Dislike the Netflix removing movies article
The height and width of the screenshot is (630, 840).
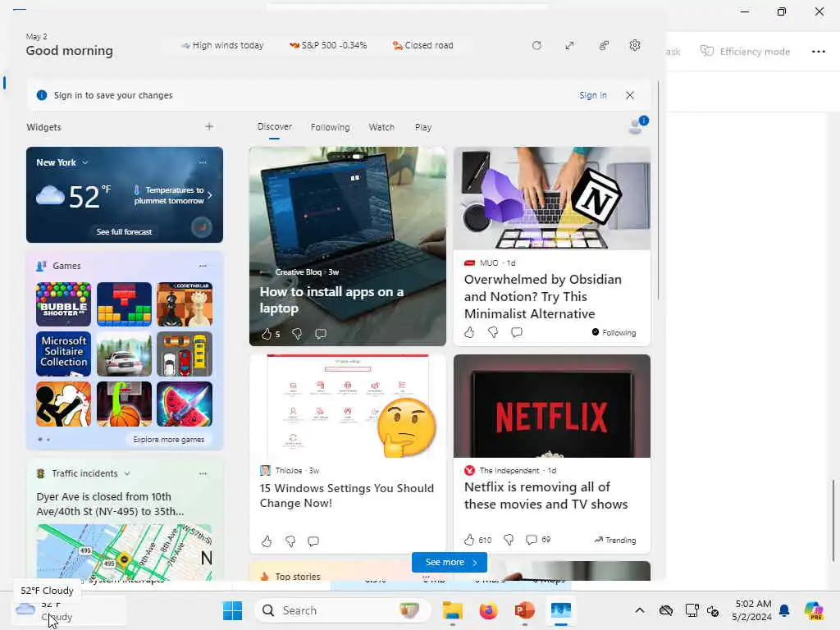509,540
